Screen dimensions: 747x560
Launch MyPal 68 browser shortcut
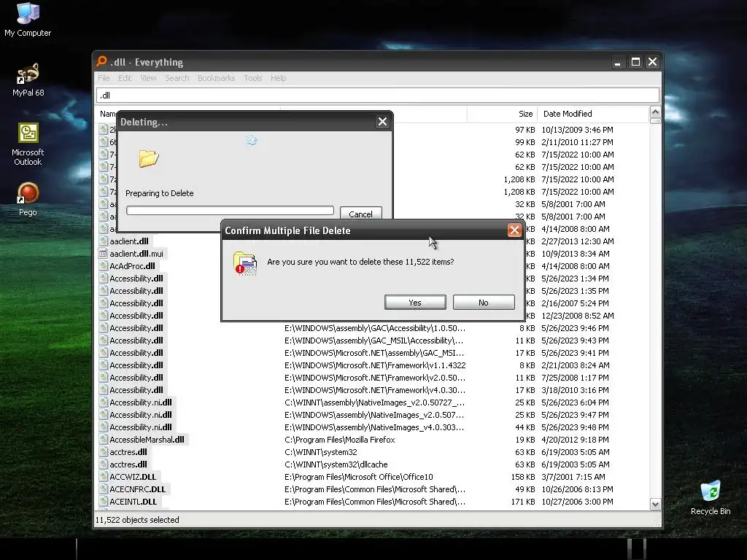point(28,79)
